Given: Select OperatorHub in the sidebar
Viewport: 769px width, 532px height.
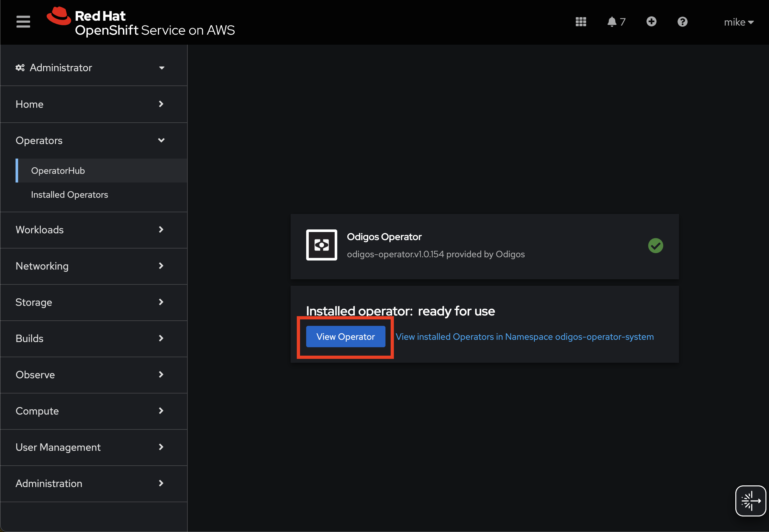Looking at the screenshot, I should 58,171.
